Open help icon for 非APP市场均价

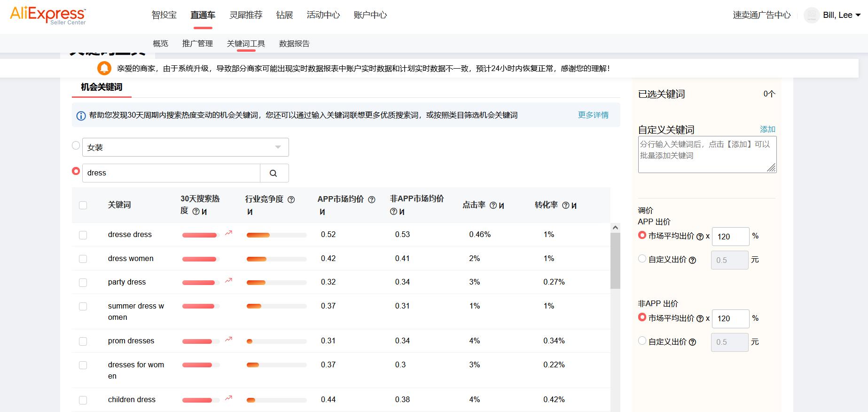click(393, 212)
